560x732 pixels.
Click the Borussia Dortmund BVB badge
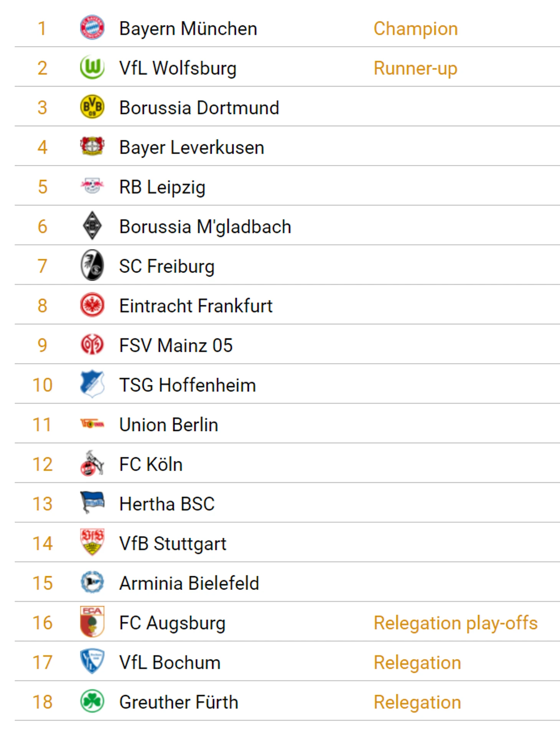click(x=92, y=107)
